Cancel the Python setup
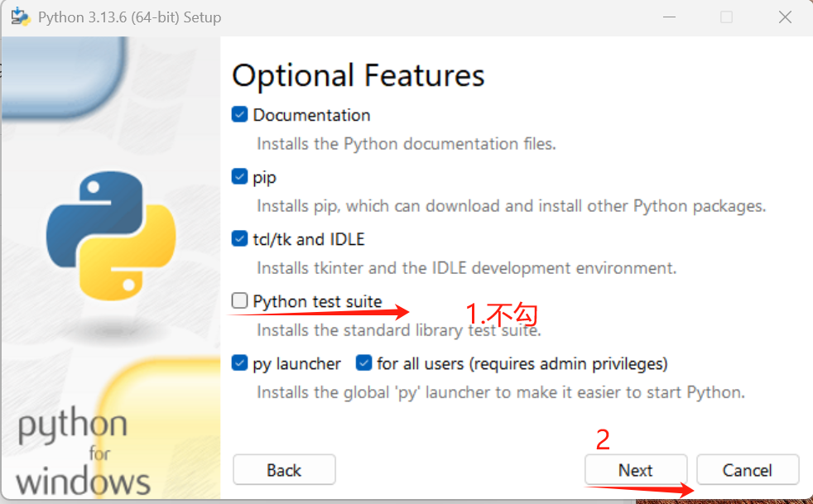 tap(747, 470)
